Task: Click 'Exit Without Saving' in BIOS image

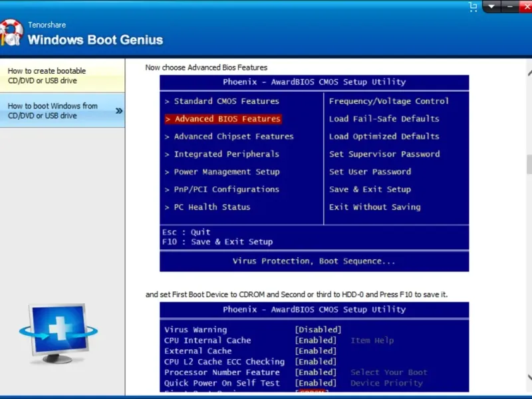Action: [374, 207]
